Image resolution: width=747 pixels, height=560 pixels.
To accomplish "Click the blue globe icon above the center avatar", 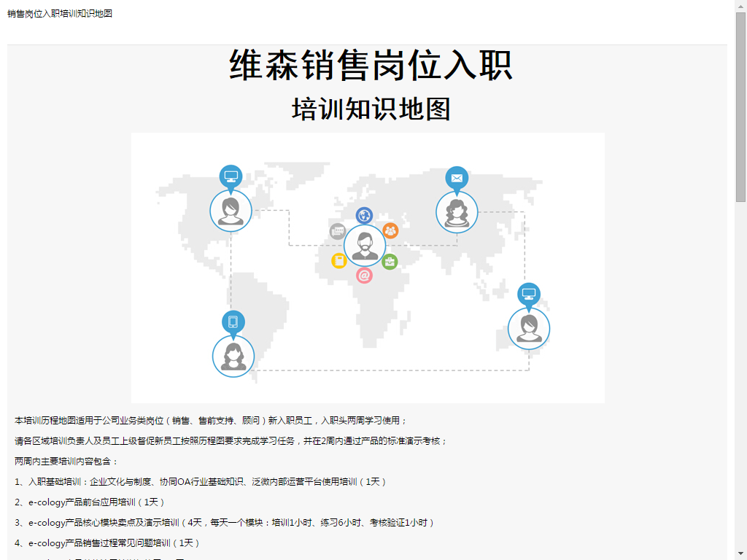I will [x=364, y=215].
